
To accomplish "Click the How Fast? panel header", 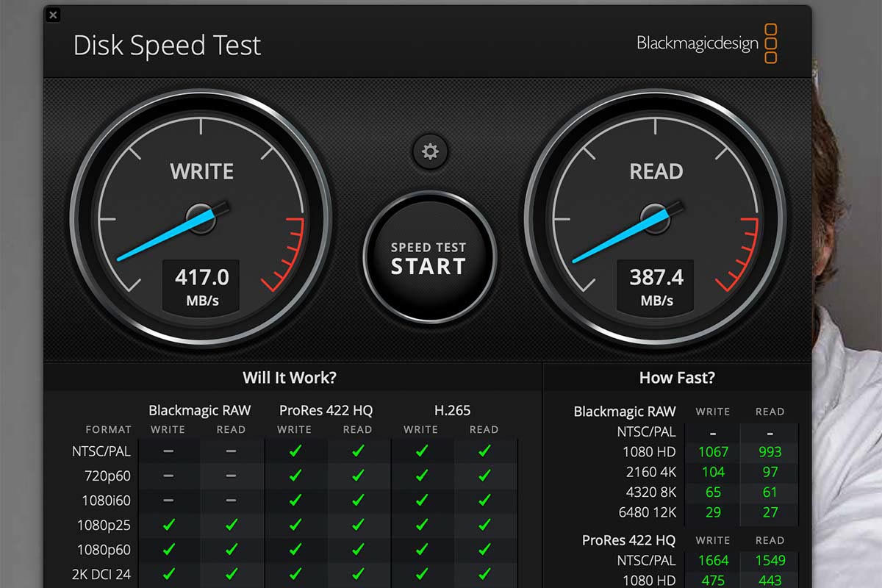I will click(x=677, y=378).
